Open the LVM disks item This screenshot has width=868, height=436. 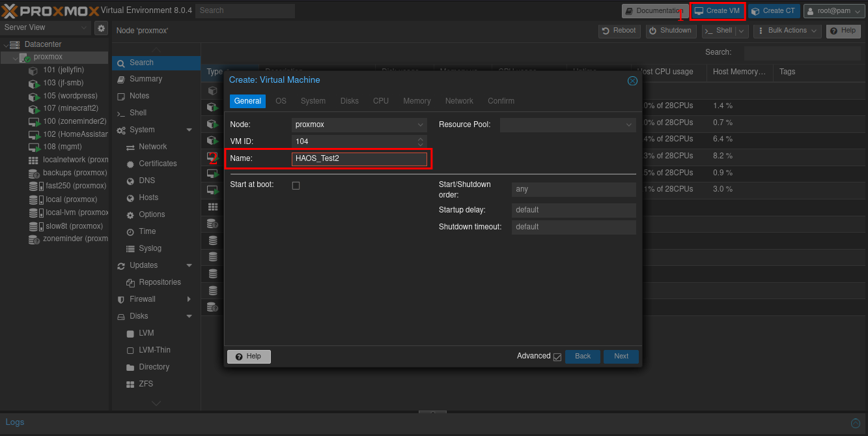click(x=156, y=333)
